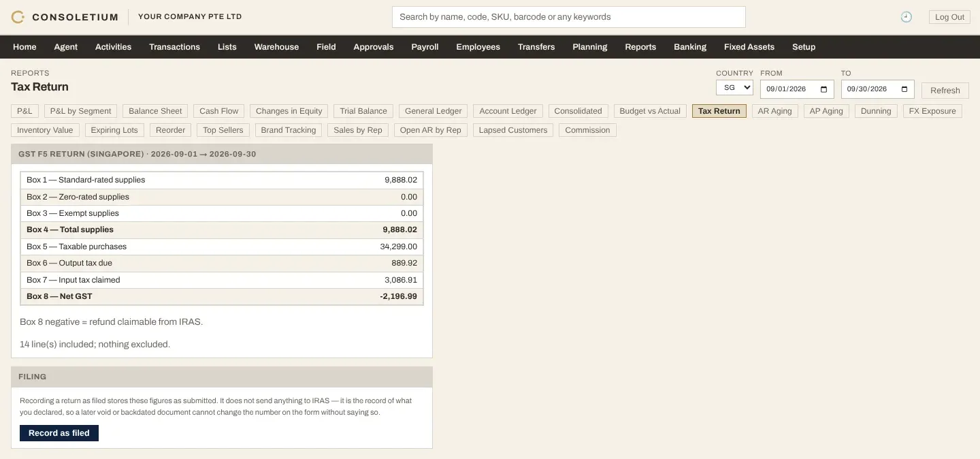Open the Lists menu

tap(227, 47)
